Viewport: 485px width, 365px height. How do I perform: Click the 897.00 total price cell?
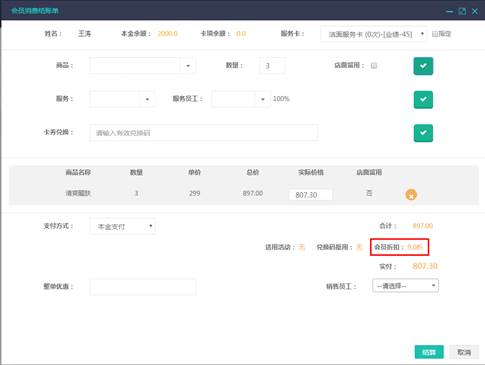pyautogui.click(x=253, y=193)
